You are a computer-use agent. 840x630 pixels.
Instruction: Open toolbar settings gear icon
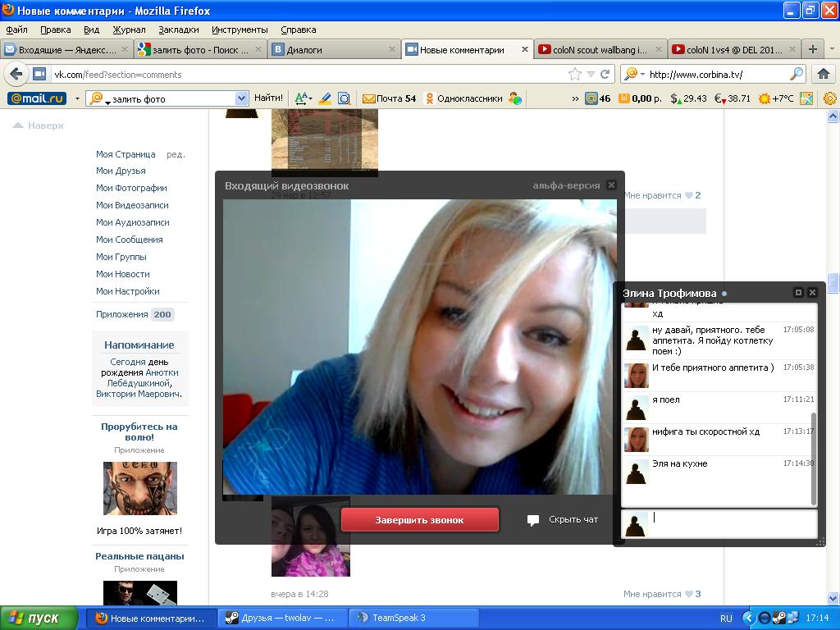coord(830,98)
